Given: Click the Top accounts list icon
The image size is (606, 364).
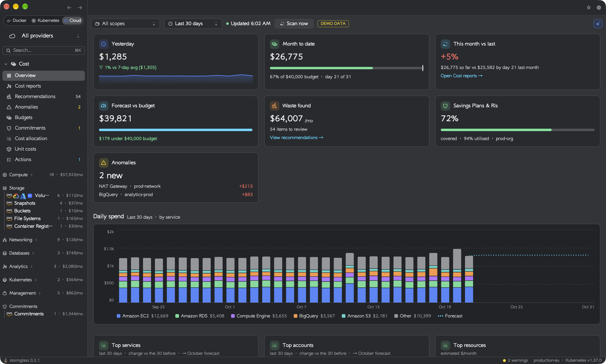Looking at the screenshot, I should pos(275,345).
